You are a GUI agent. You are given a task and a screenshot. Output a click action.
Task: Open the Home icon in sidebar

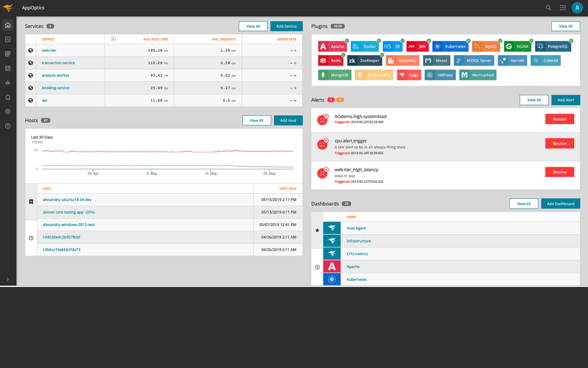7,25
